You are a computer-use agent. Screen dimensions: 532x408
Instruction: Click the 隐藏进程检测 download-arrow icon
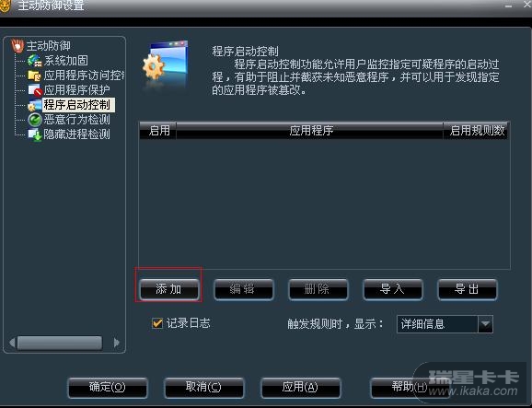[x=34, y=134]
